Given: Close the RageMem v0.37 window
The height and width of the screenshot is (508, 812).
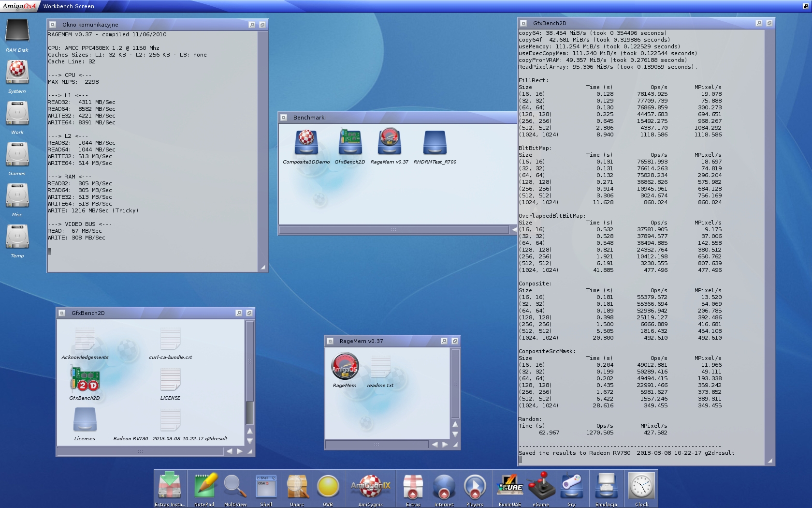Looking at the screenshot, I should 330,341.
